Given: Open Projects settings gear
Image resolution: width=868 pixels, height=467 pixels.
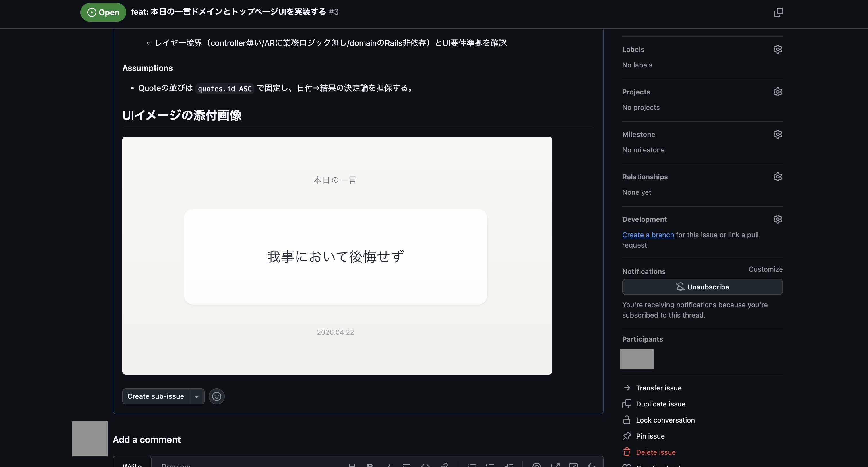Looking at the screenshot, I should pos(777,92).
